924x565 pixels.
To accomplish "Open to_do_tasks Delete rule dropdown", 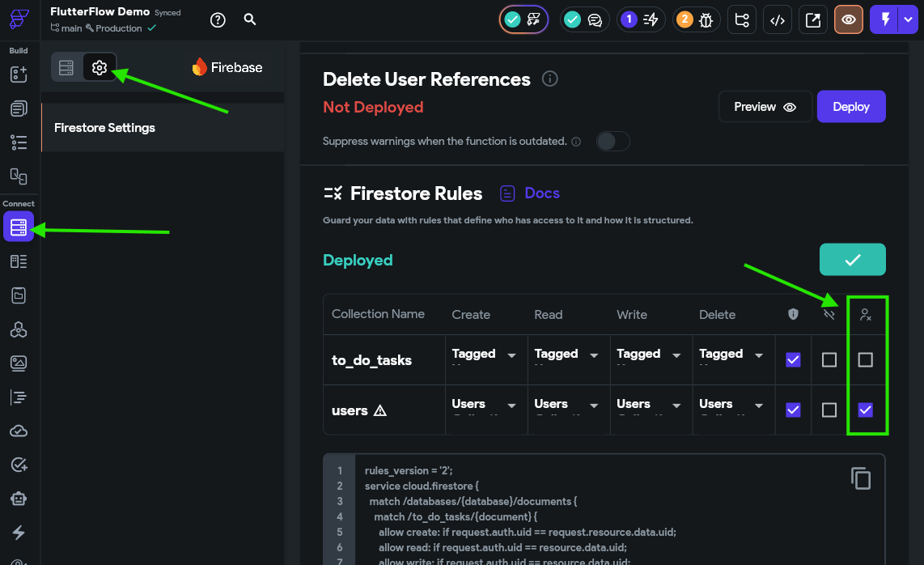I will pyautogui.click(x=734, y=359).
